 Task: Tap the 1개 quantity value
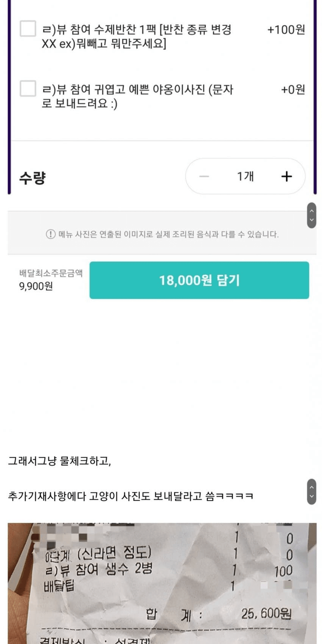(x=246, y=176)
